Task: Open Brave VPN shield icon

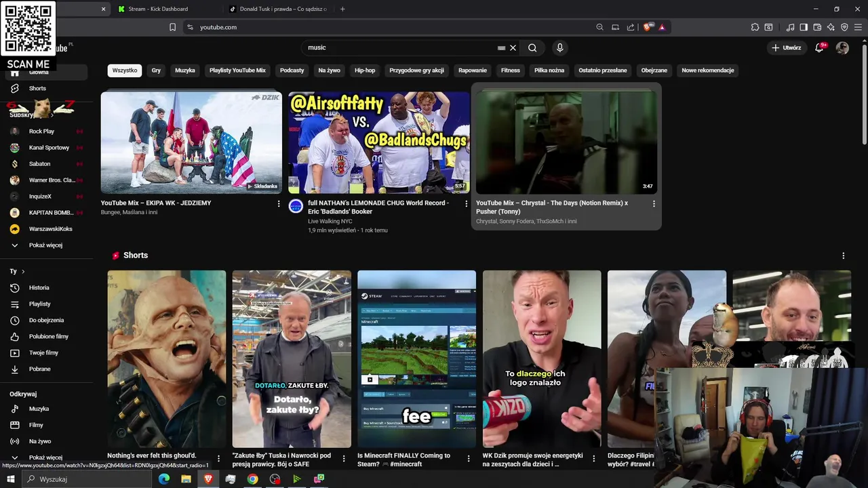Action: (844, 27)
